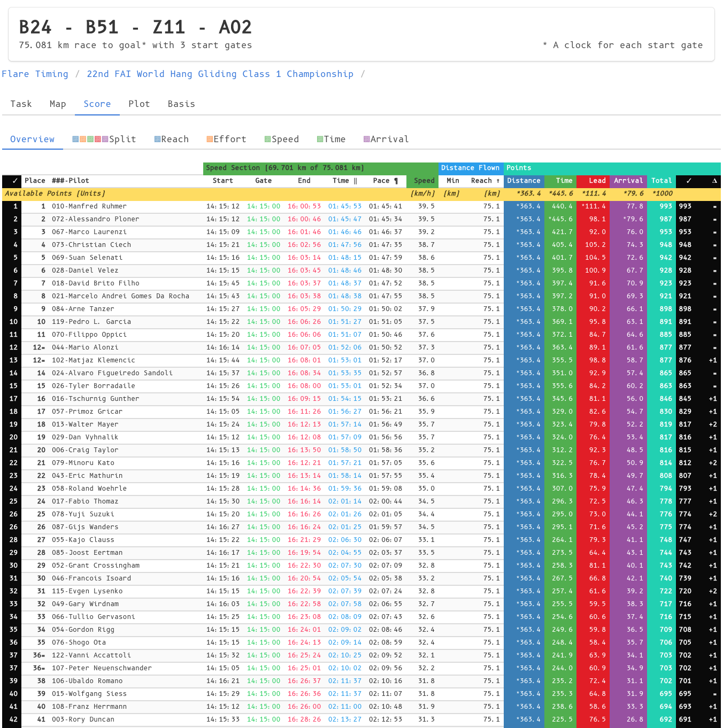The image size is (723, 728).
Task: Select pilot 073-Christian Ciech
Action: click(91, 245)
